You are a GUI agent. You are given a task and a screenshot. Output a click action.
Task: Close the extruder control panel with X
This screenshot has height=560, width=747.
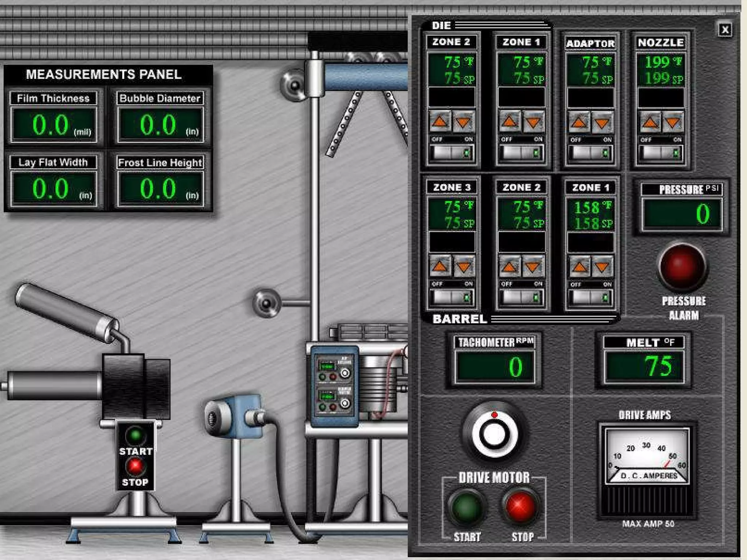[x=725, y=30]
